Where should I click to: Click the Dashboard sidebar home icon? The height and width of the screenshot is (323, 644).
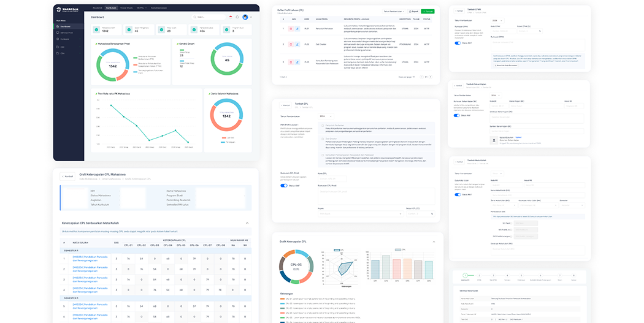coord(58,26)
